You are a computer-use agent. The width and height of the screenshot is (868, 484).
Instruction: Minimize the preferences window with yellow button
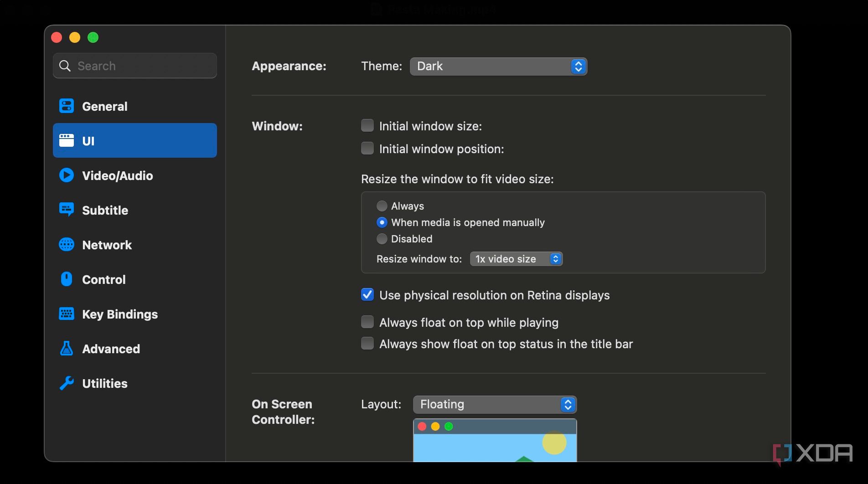[x=75, y=37]
